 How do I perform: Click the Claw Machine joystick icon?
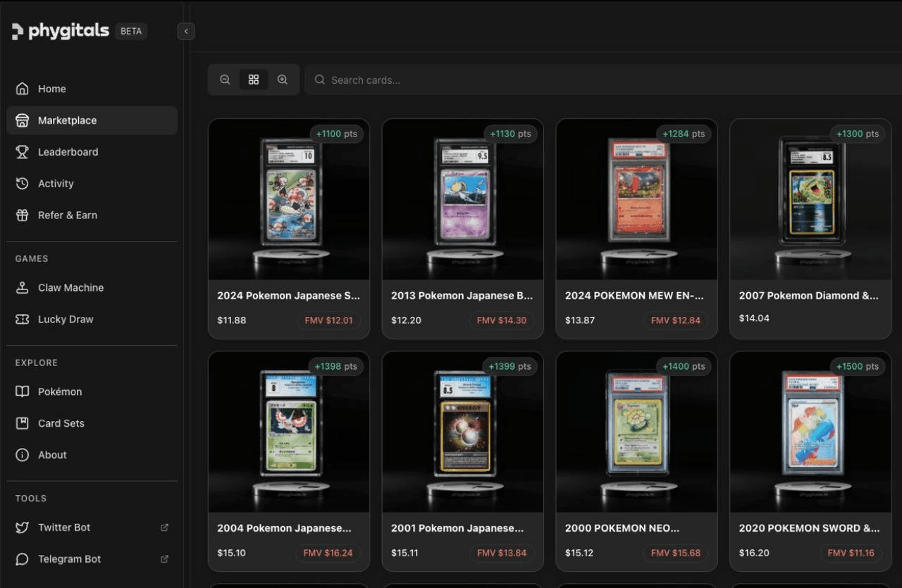[x=23, y=288]
